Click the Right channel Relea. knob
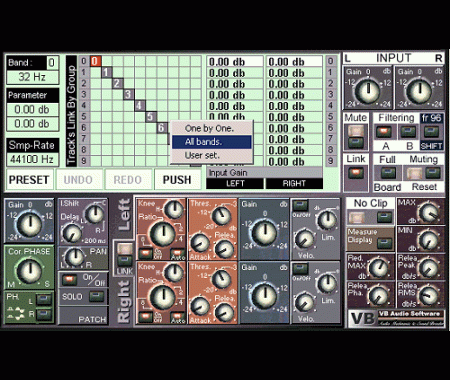450x380 pixels. [224, 313]
